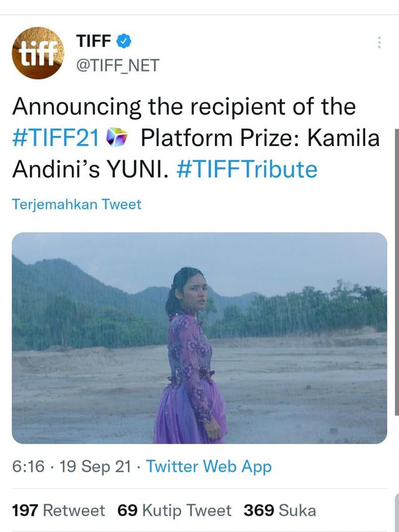Open the Twitter Web App source link

(x=209, y=467)
